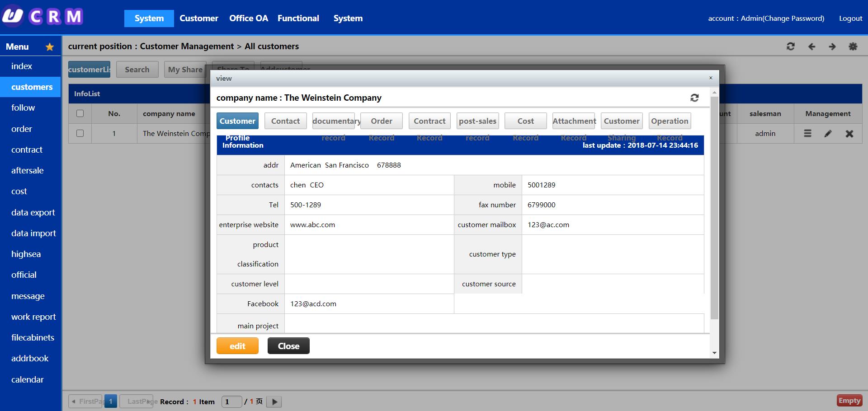
Task: Click the customerList button
Action: coord(89,69)
